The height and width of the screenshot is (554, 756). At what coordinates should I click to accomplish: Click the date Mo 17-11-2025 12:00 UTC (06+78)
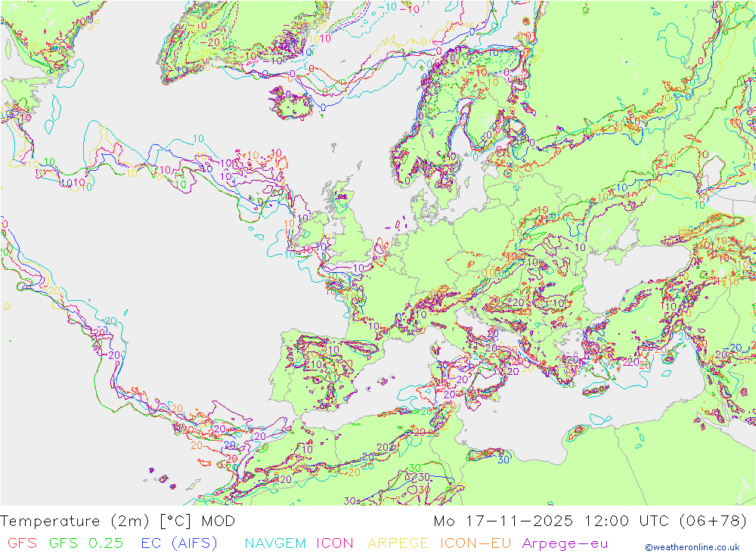[x=590, y=522]
